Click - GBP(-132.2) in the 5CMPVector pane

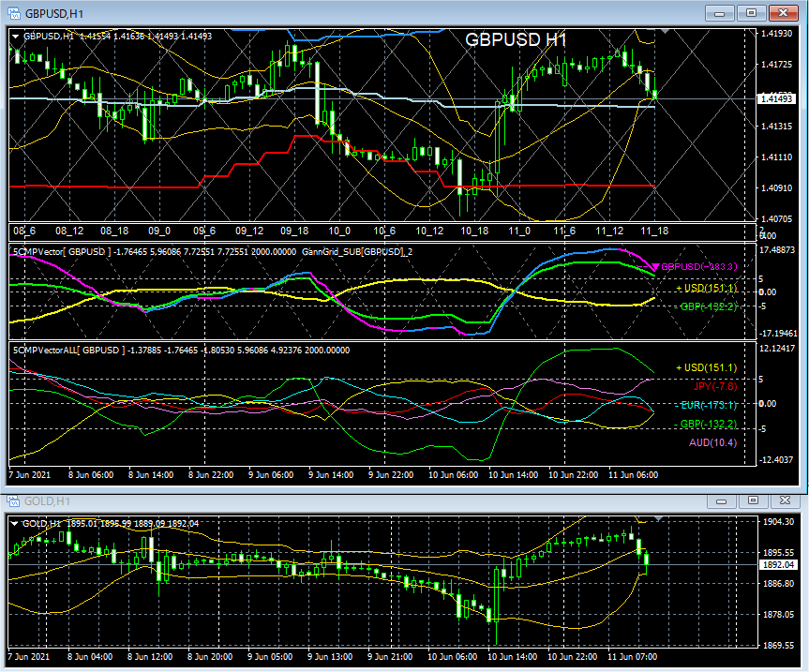tap(706, 306)
